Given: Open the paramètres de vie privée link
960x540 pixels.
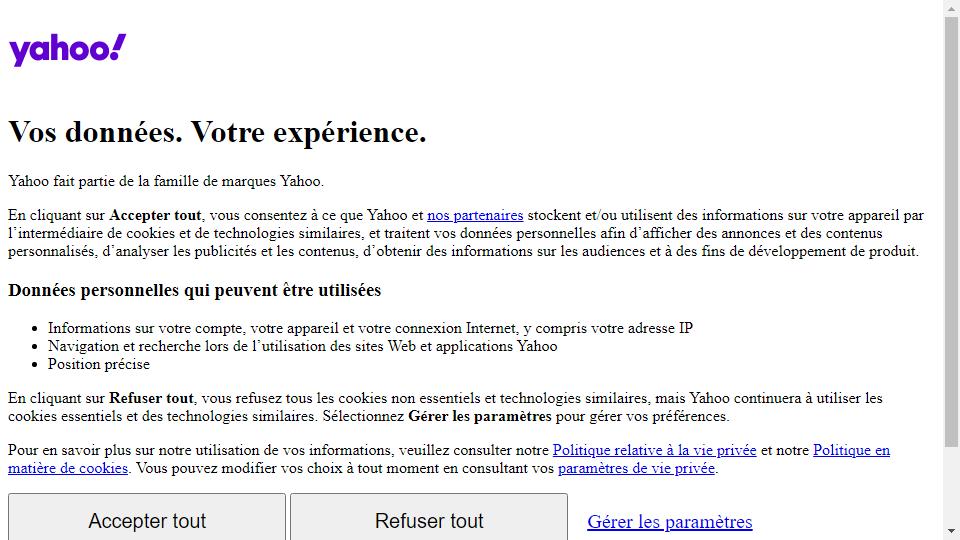Looking at the screenshot, I should pos(636,468).
